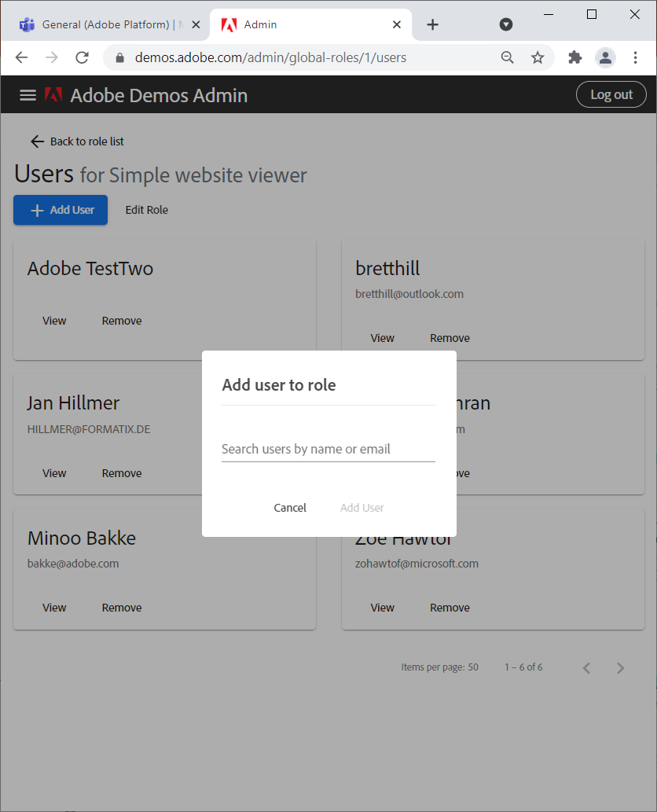Remove Jan Hillmer from the role
Viewport: 657px width, 812px height.
122,472
